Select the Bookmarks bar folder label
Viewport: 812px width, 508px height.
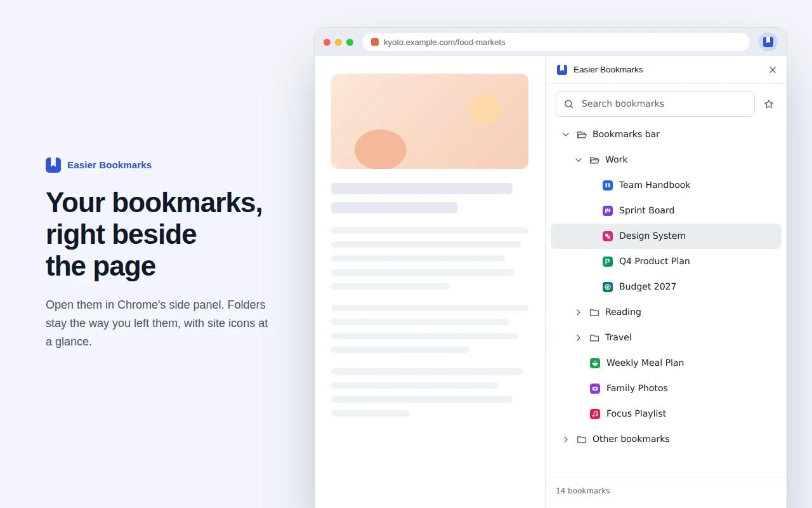pyautogui.click(x=626, y=135)
